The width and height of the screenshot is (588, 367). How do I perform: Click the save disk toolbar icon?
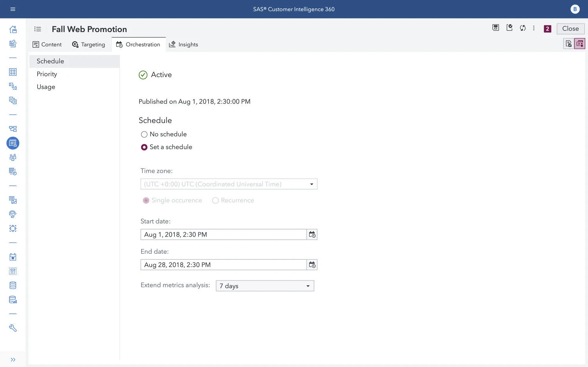click(495, 28)
